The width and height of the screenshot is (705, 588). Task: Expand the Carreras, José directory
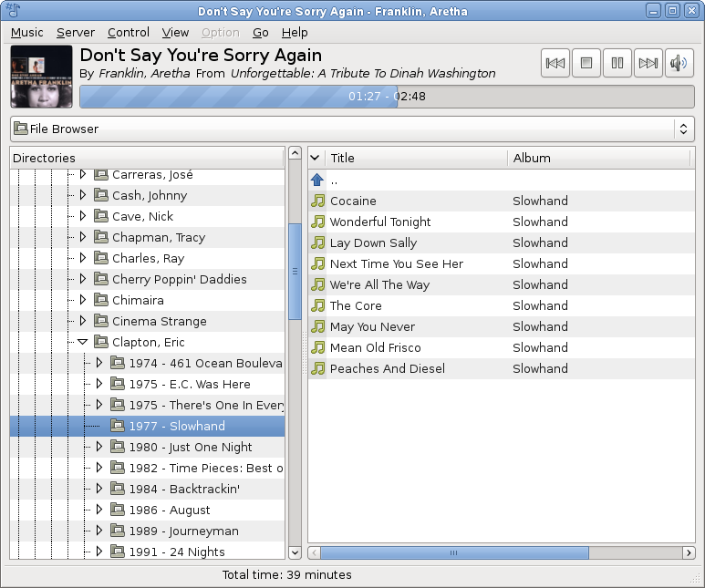[83, 174]
